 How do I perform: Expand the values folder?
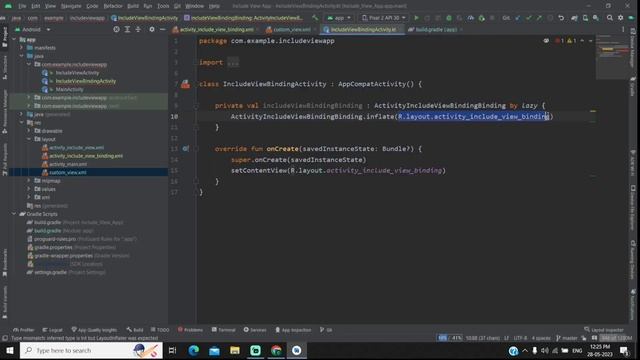(29, 189)
